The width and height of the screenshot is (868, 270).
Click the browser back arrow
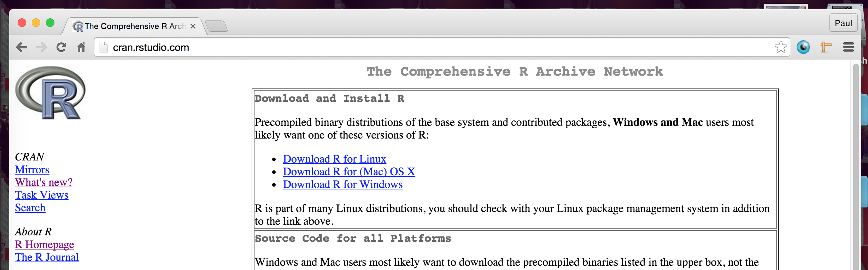click(22, 47)
